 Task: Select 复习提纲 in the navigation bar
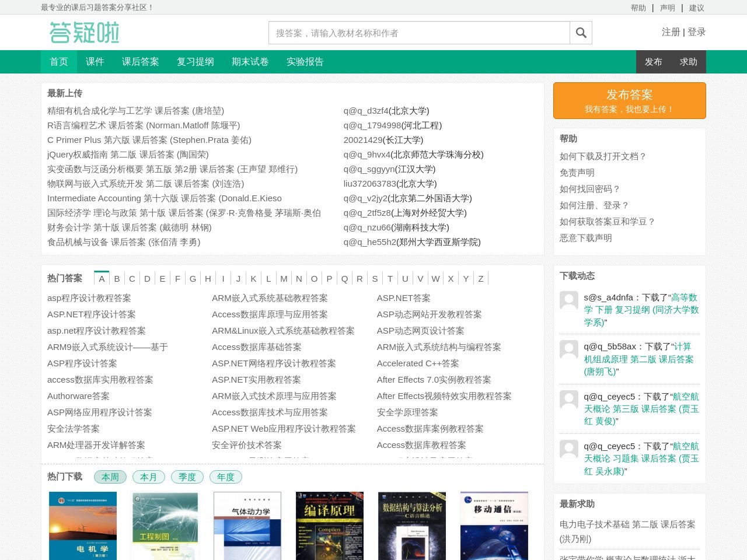coord(196,62)
